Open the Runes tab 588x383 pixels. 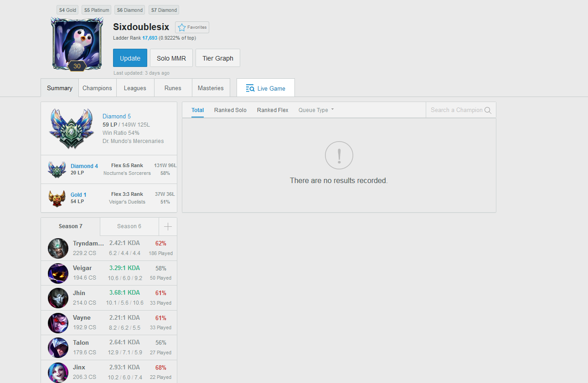(x=173, y=88)
